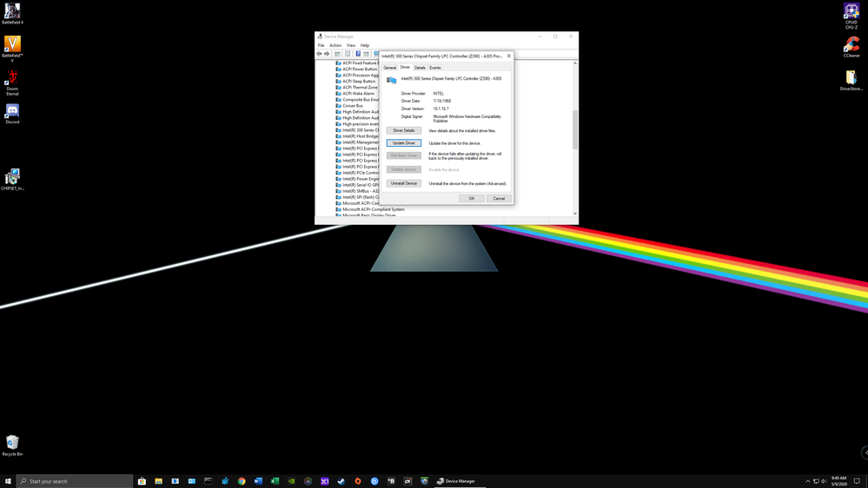Click the volume speaker tray icon
868x488 pixels.
pos(823,481)
